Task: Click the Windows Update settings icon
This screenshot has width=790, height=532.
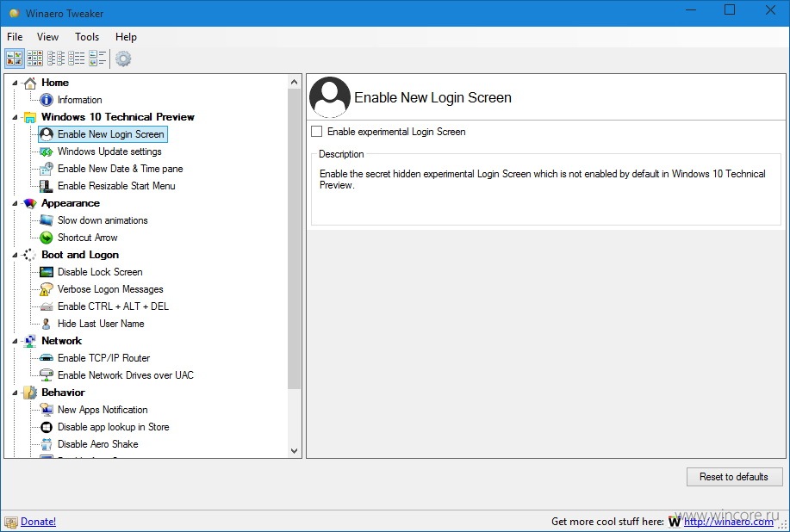Action: coord(47,152)
